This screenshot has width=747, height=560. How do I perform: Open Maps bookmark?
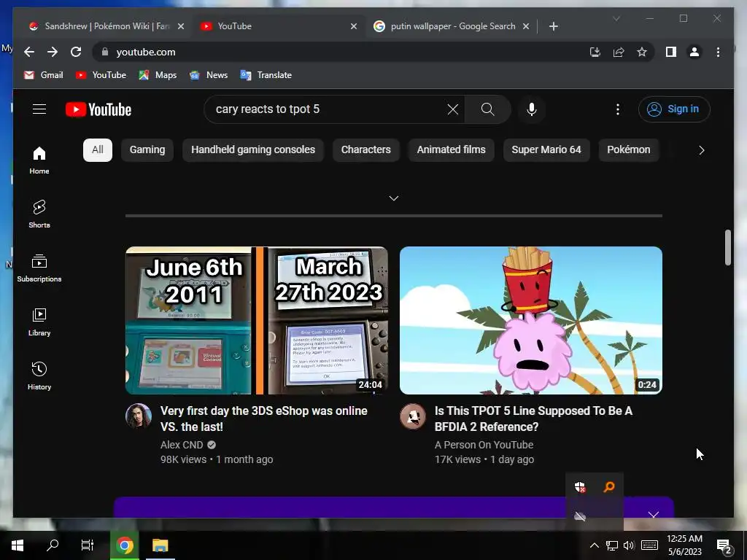click(x=158, y=75)
